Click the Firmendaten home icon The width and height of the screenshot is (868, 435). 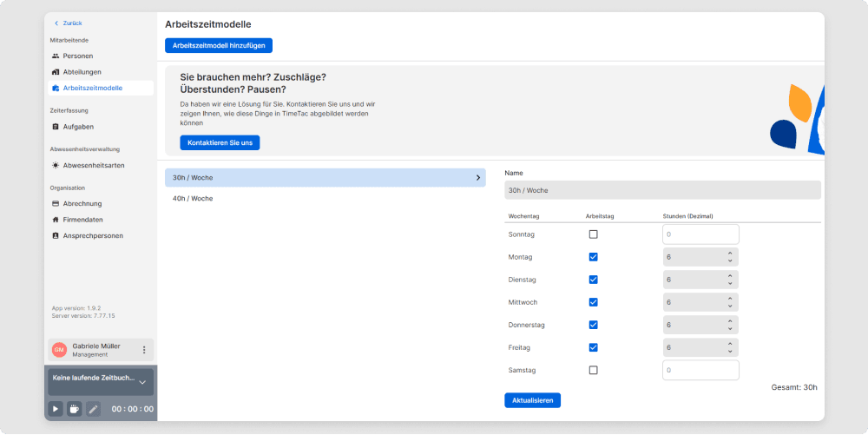tap(56, 220)
